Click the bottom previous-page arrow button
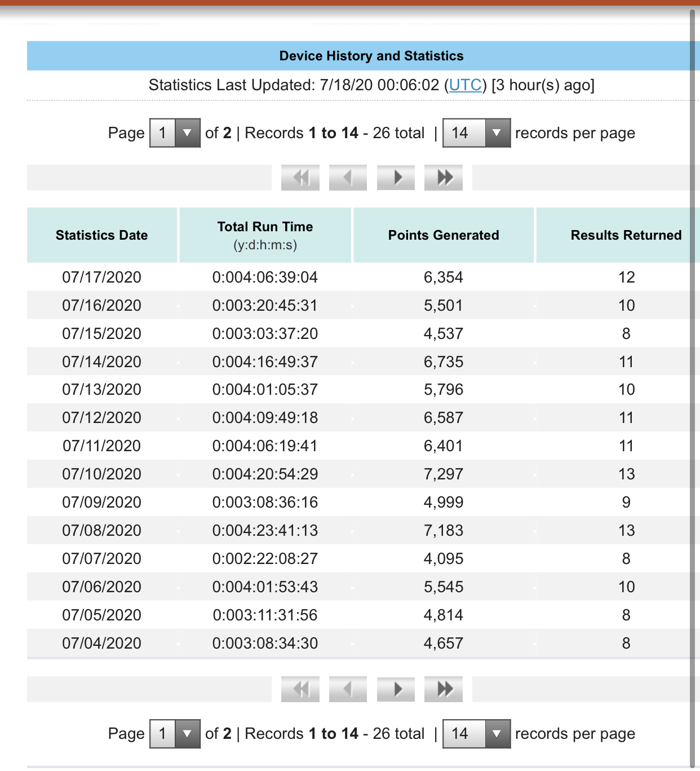This screenshot has width=700, height=771. tap(348, 689)
